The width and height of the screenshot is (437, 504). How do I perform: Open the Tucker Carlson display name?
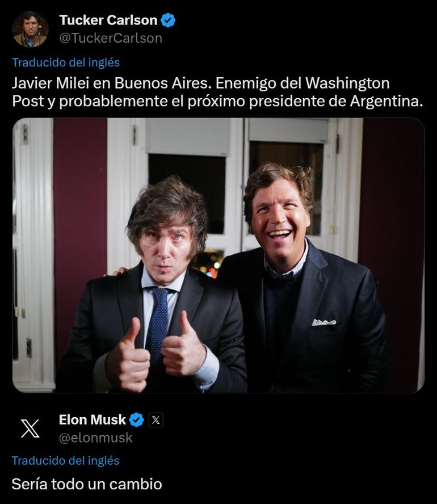click(x=108, y=20)
